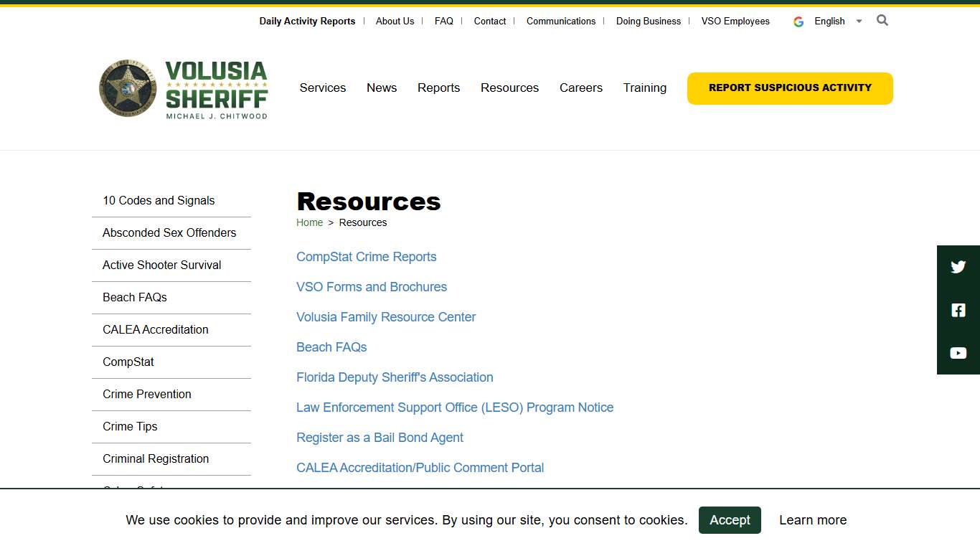Open the Careers menu

(581, 88)
